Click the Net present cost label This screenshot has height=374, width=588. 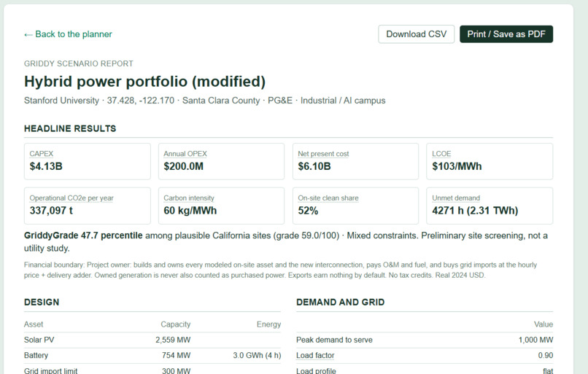[x=323, y=154]
